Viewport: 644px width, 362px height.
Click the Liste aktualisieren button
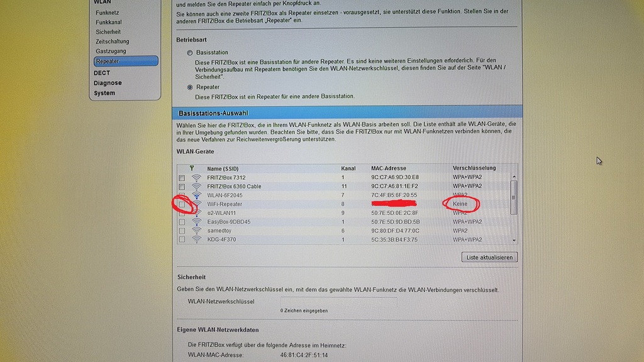coord(489,257)
